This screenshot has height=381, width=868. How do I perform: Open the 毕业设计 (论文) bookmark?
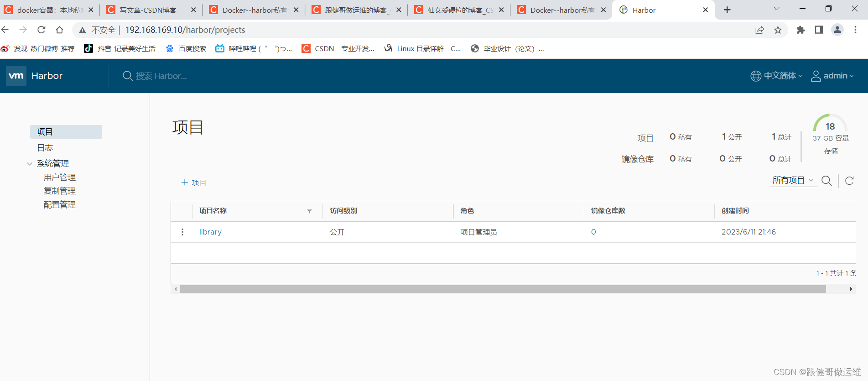507,48
